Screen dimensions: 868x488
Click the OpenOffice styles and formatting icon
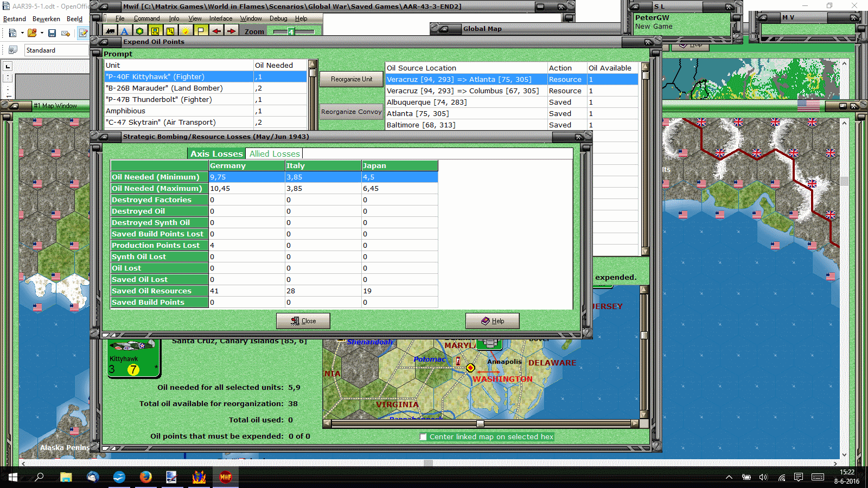pyautogui.click(x=13, y=50)
